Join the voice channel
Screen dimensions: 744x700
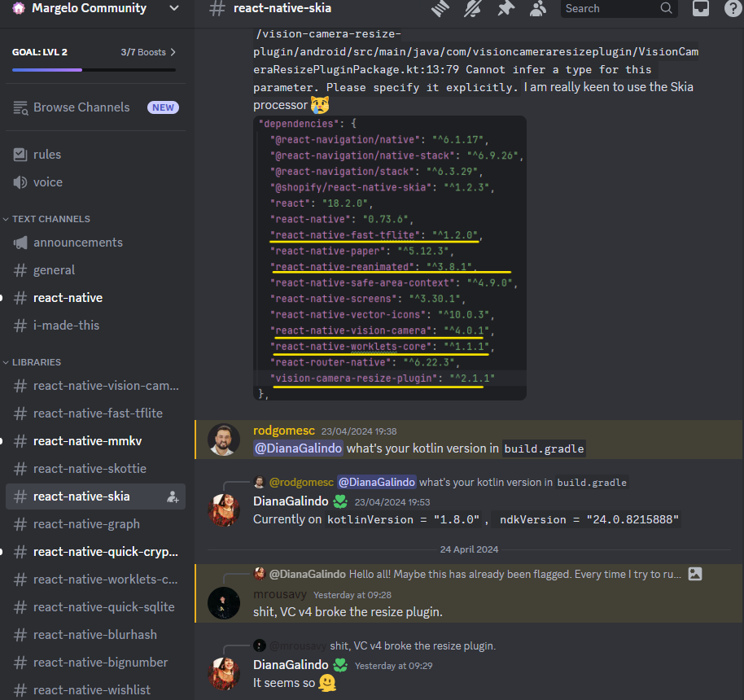click(x=48, y=182)
